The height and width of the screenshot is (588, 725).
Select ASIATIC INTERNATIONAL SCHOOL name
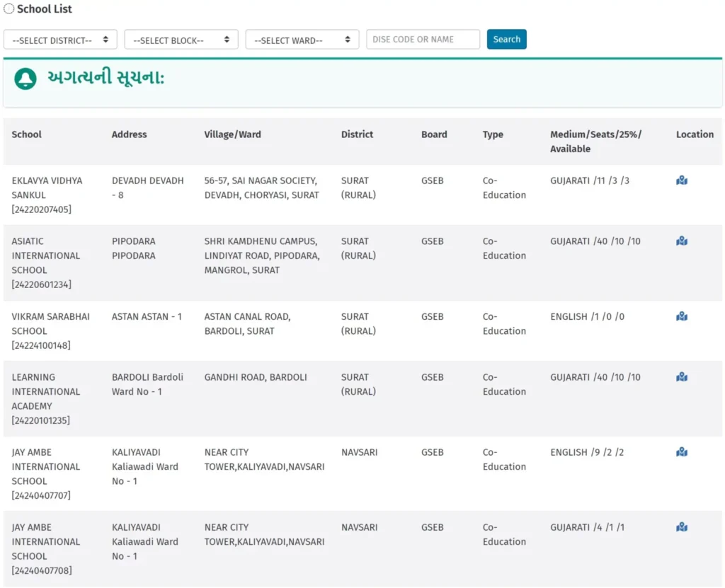pyautogui.click(x=46, y=255)
